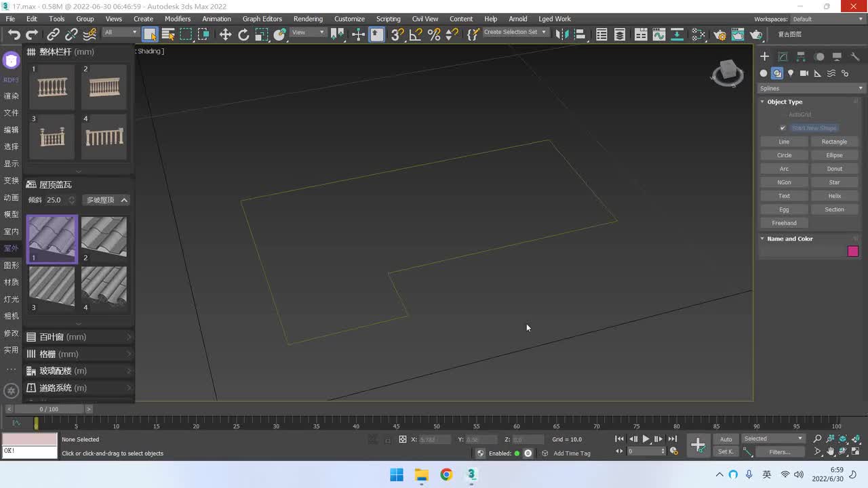Open the Create Selection Set dropdown

(x=515, y=33)
